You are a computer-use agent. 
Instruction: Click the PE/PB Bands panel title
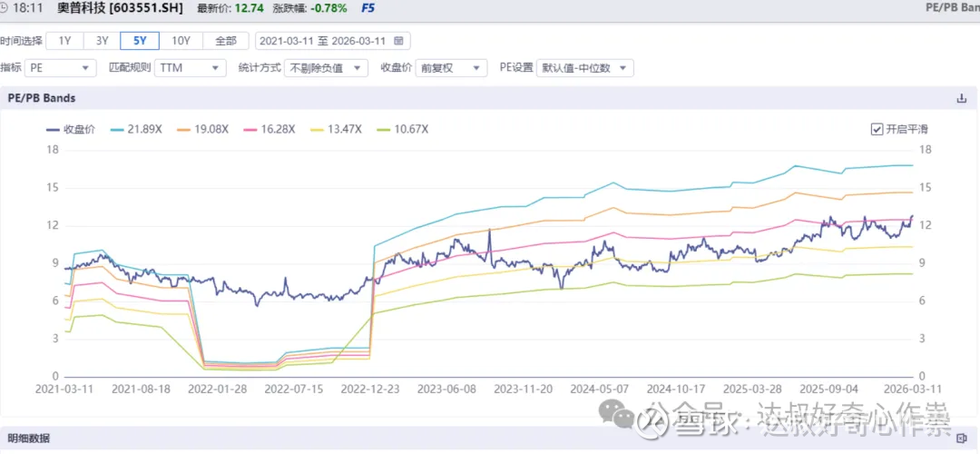pos(41,98)
